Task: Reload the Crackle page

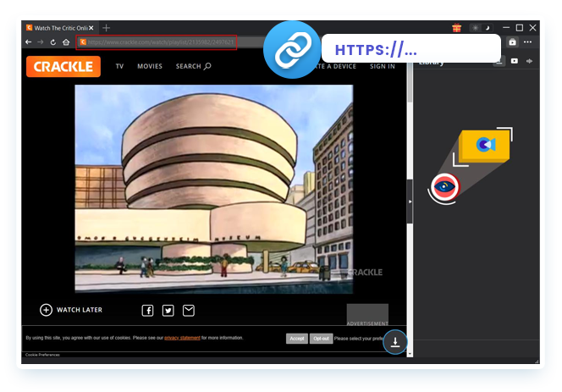Action: [x=53, y=42]
